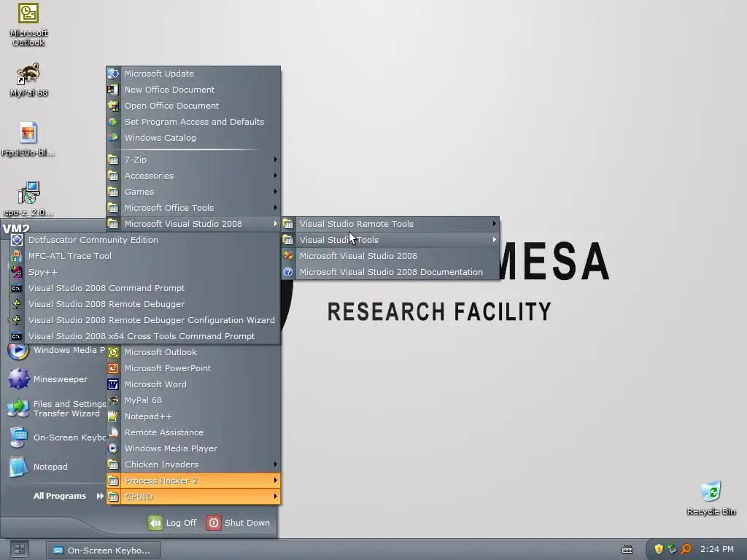The image size is (747, 560).
Task: Switch to On-Screen Keyboard taskbar button
Action: coord(104,550)
